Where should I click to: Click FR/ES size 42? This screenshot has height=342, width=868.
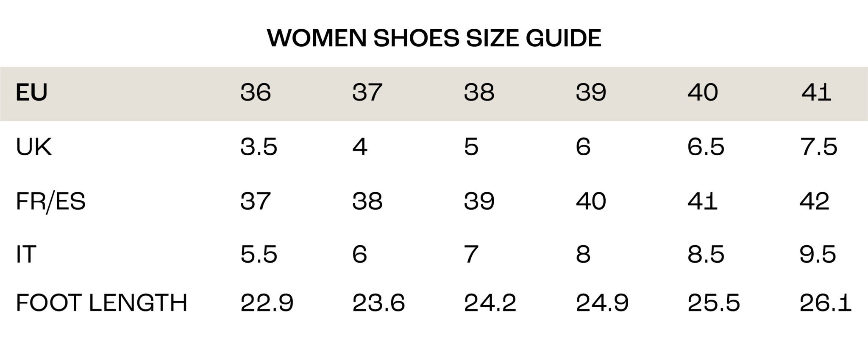(814, 201)
